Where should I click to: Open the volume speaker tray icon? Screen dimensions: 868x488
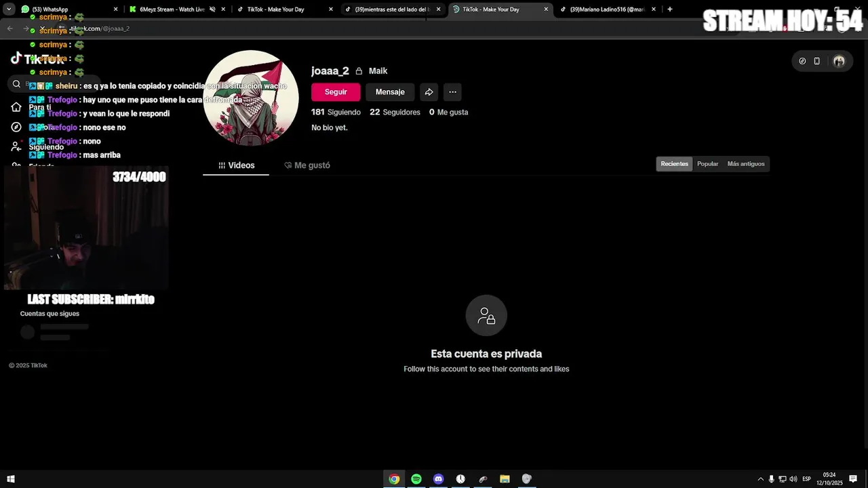pyautogui.click(x=793, y=479)
